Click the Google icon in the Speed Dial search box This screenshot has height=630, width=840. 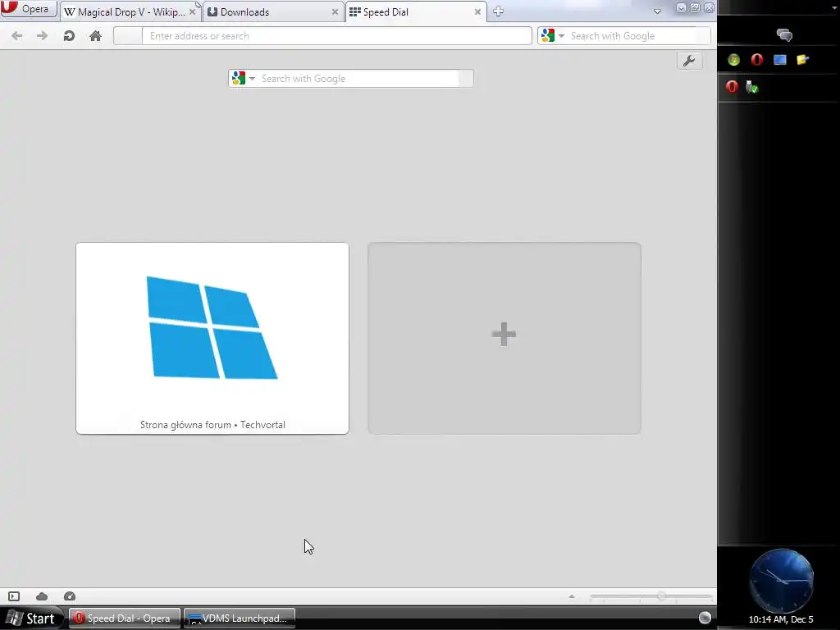pos(239,79)
